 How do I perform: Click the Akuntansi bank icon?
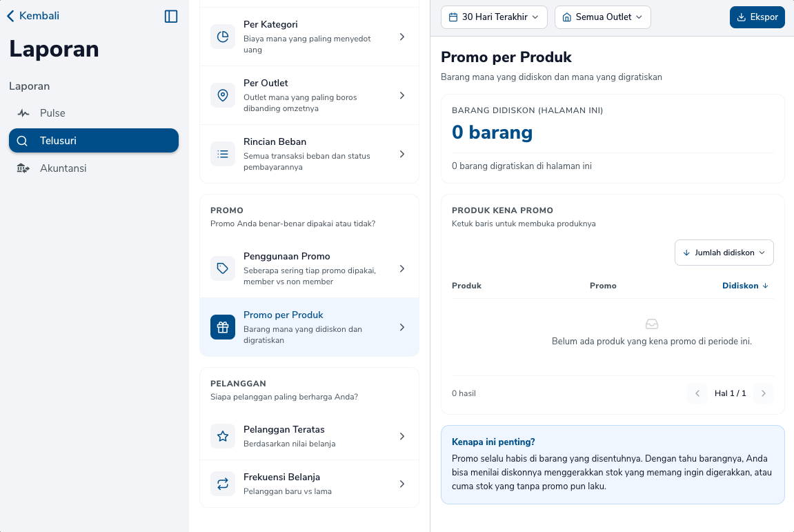click(x=23, y=168)
